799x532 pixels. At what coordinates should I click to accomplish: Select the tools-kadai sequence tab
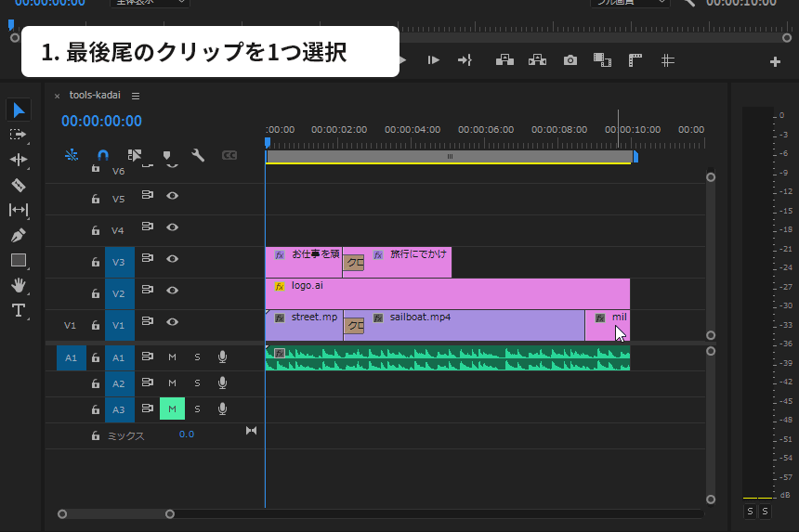[x=95, y=95]
